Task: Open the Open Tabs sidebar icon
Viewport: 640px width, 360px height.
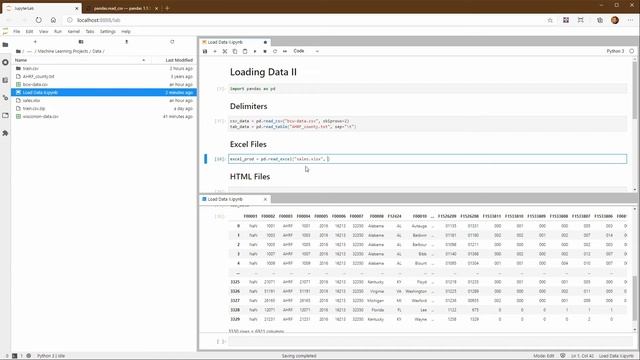Action: [x=5, y=116]
